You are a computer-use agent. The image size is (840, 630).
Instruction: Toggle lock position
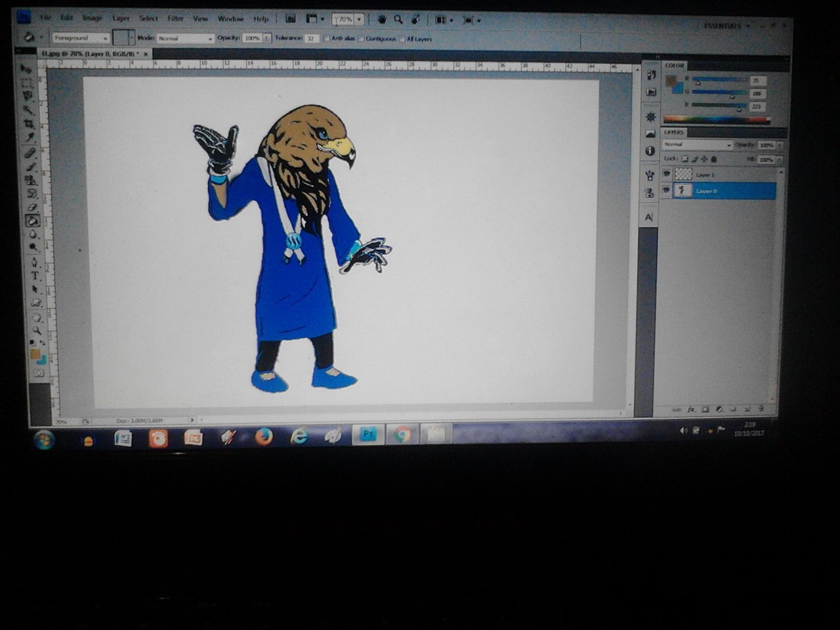[x=704, y=159]
